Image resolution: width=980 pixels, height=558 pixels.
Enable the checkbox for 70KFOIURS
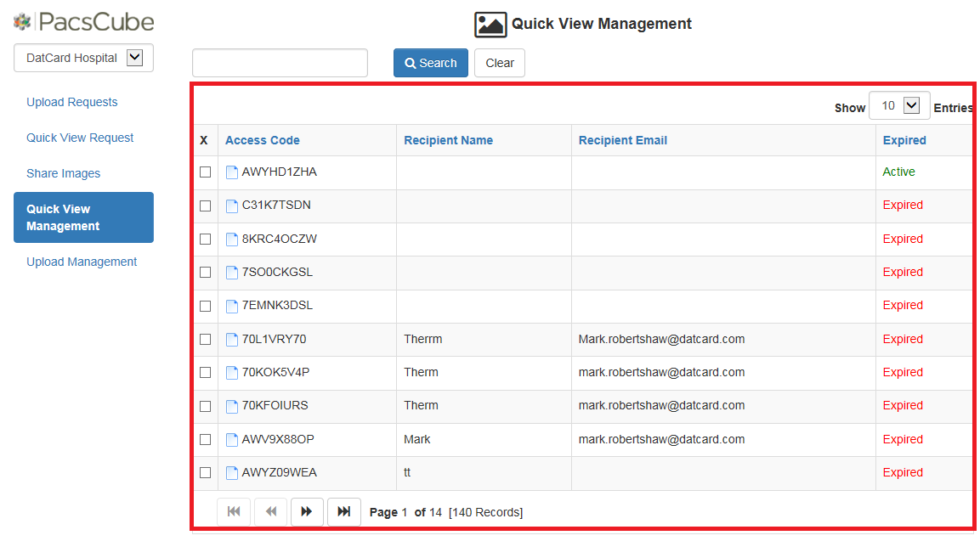(205, 406)
